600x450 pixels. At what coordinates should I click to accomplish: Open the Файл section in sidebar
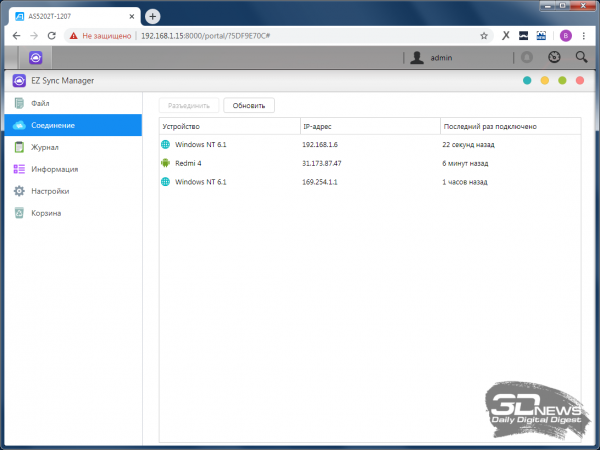(x=40, y=104)
